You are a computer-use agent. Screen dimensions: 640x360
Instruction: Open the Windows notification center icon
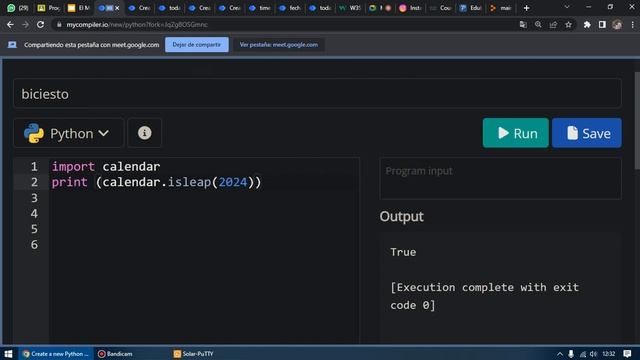627,353
